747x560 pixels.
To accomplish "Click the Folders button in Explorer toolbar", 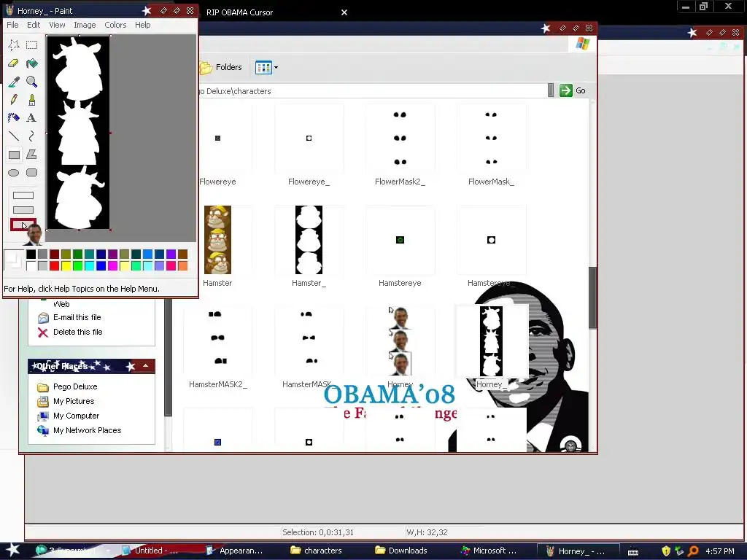I will pyautogui.click(x=221, y=67).
